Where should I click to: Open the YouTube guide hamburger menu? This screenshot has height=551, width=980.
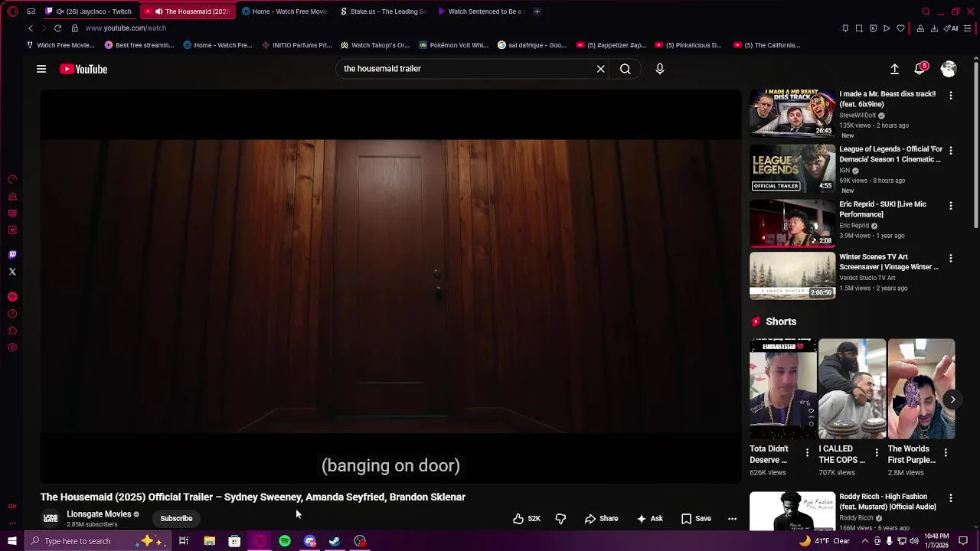pyautogui.click(x=41, y=69)
